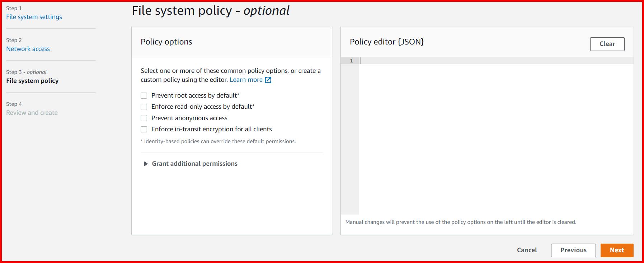This screenshot has width=644, height=263.
Task: Cancel the file system creation
Action: point(527,250)
